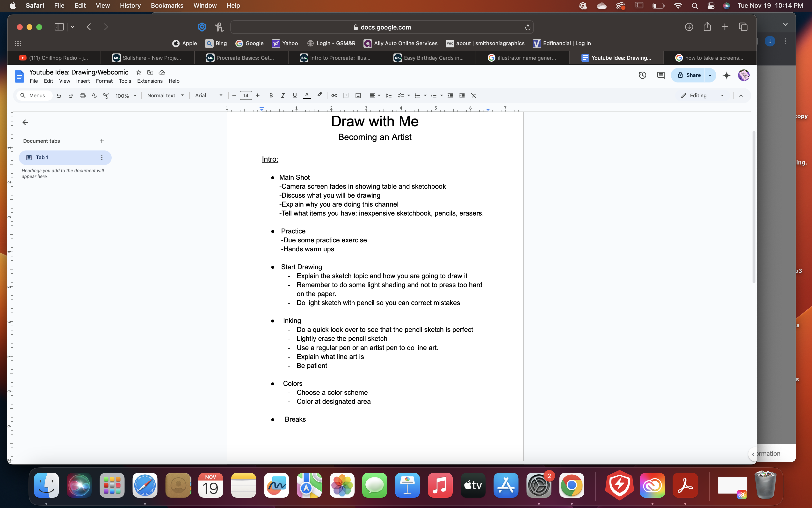Viewport: 812px width, 508px height.
Task: Select the Paint format tool
Action: click(106, 96)
